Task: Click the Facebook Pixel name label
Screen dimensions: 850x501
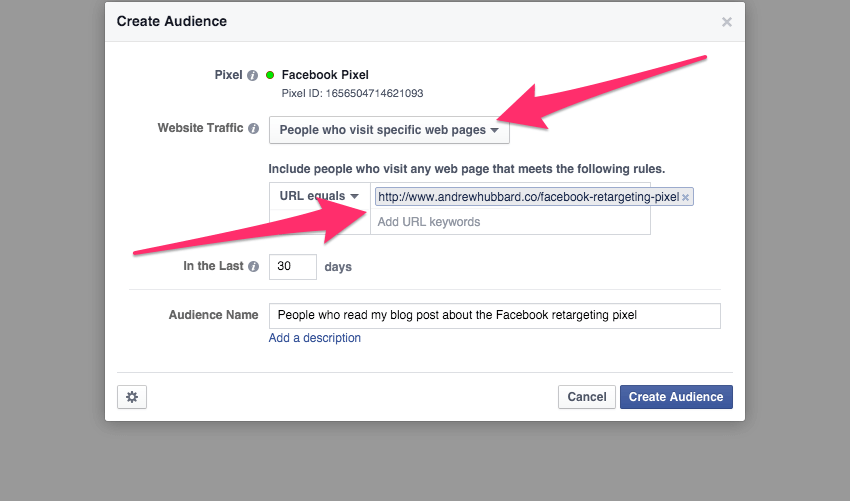Action: click(x=325, y=75)
